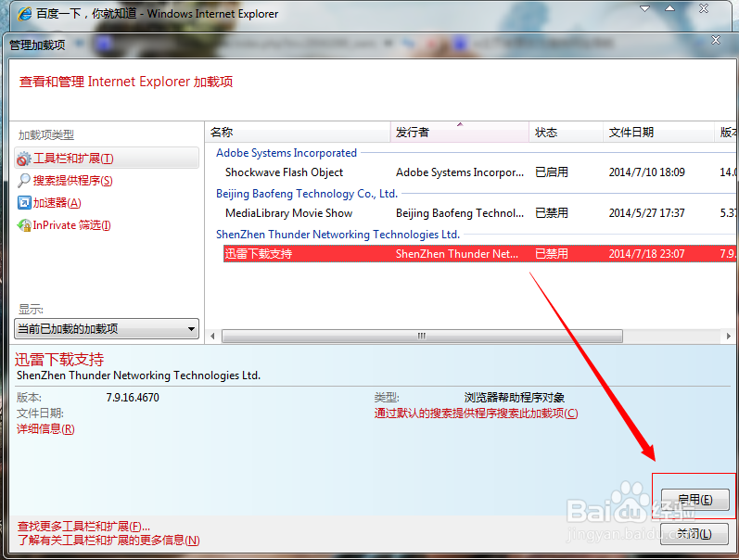The image size is (739, 560).
Task: Click the InPrivate Filtering icon
Action: (24, 225)
